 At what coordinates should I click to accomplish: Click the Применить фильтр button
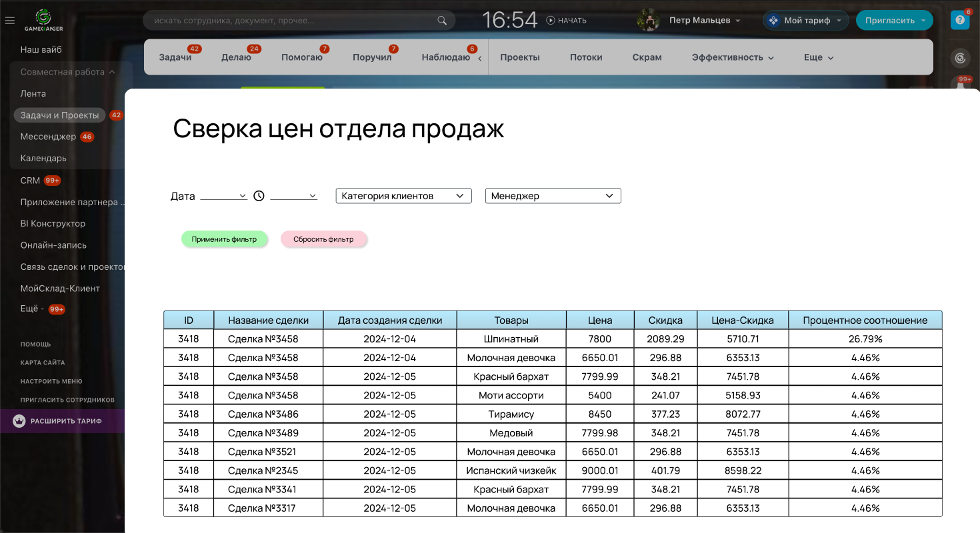point(224,239)
